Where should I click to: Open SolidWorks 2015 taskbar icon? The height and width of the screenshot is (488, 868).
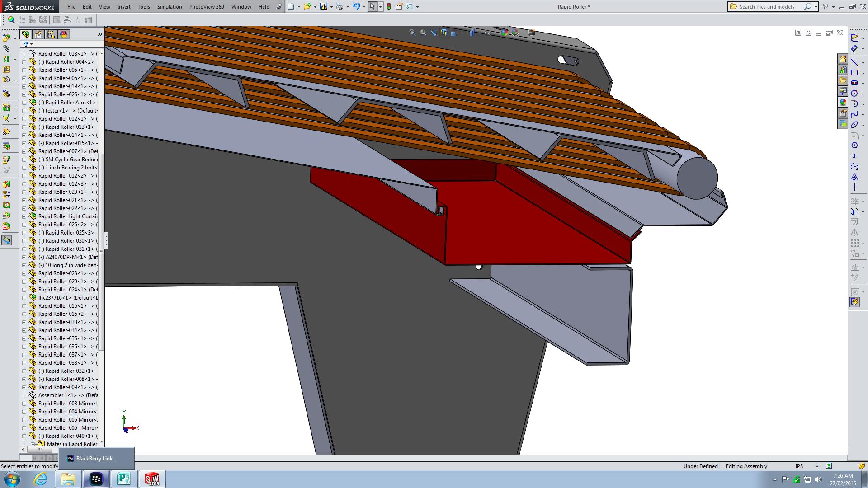coord(152,479)
